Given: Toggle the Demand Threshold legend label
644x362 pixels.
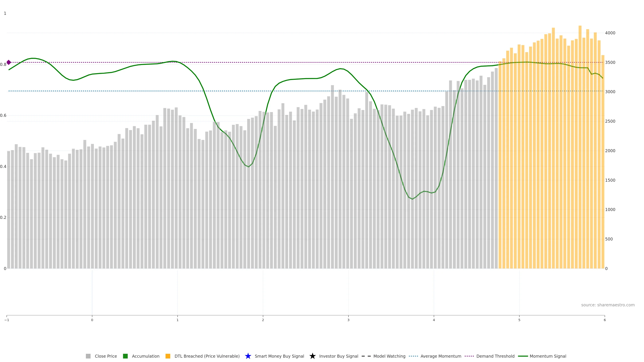Looking at the screenshot, I should pos(495,356).
